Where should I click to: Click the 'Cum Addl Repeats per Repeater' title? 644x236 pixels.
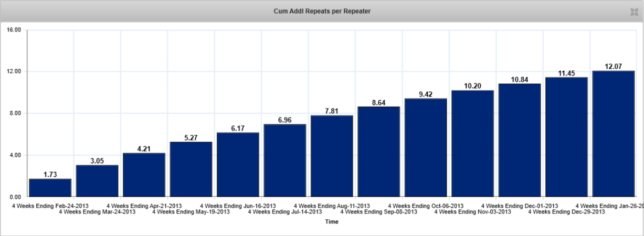[x=322, y=11]
